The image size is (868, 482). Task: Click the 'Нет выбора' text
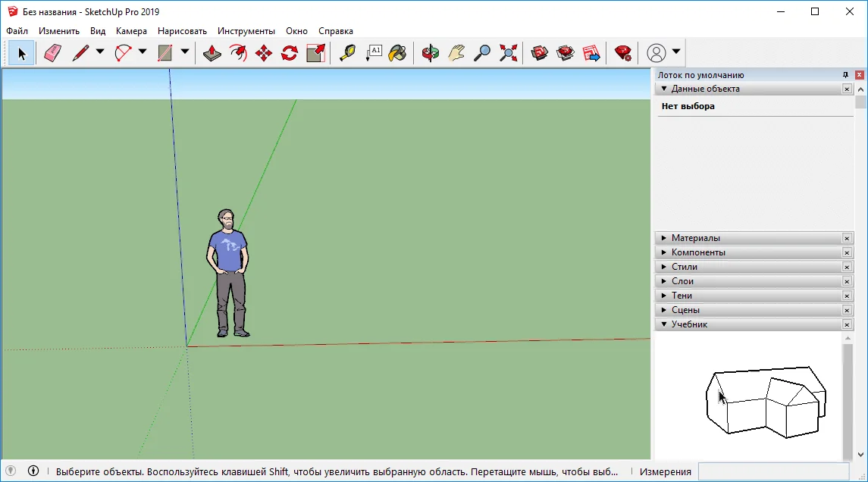point(688,106)
